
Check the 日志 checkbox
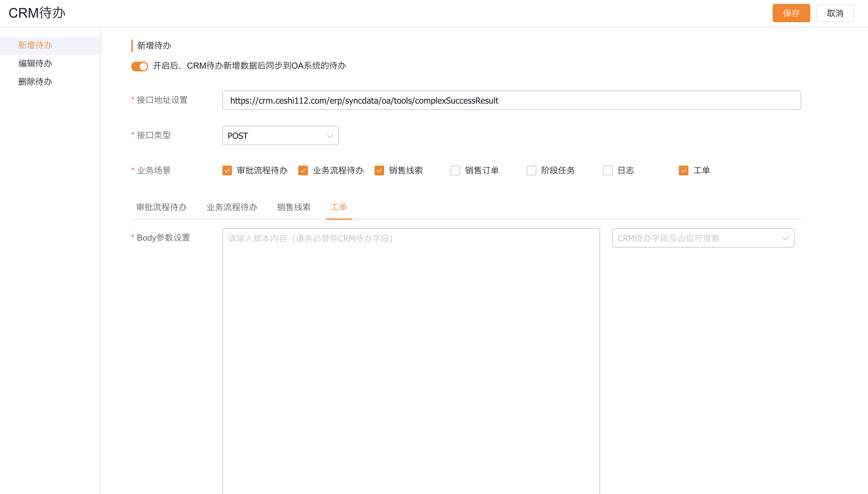click(608, 170)
